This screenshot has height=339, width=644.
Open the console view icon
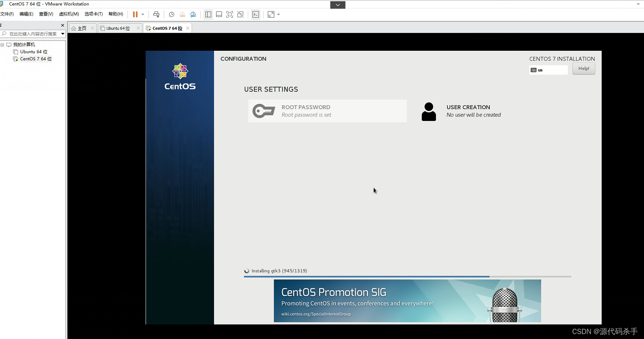click(x=256, y=15)
